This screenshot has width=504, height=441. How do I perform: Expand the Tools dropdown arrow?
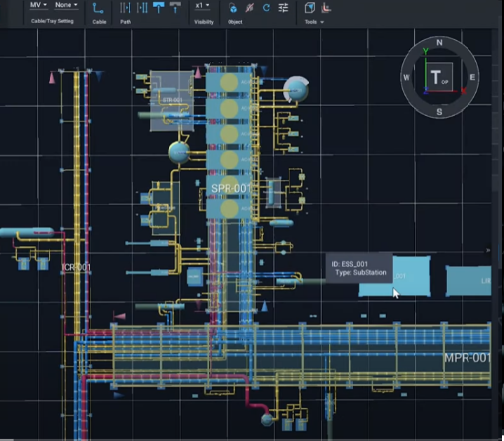pyautogui.click(x=322, y=22)
